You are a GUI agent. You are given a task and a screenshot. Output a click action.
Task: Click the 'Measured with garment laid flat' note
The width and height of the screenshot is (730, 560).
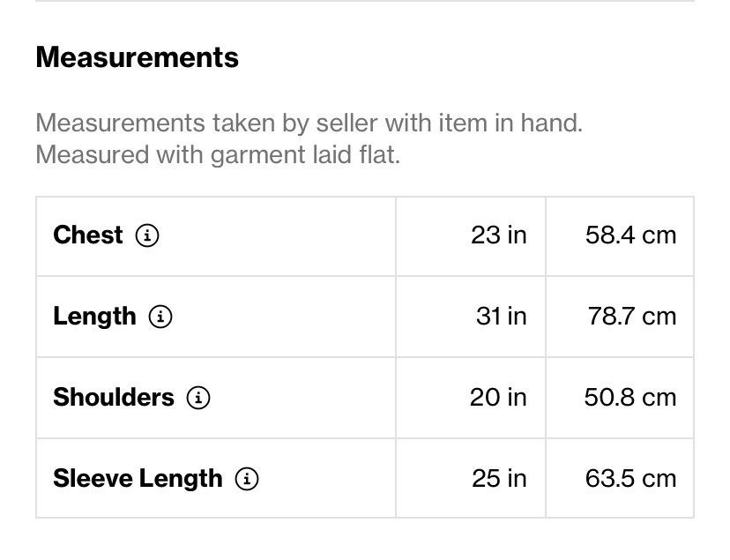click(218, 154)
